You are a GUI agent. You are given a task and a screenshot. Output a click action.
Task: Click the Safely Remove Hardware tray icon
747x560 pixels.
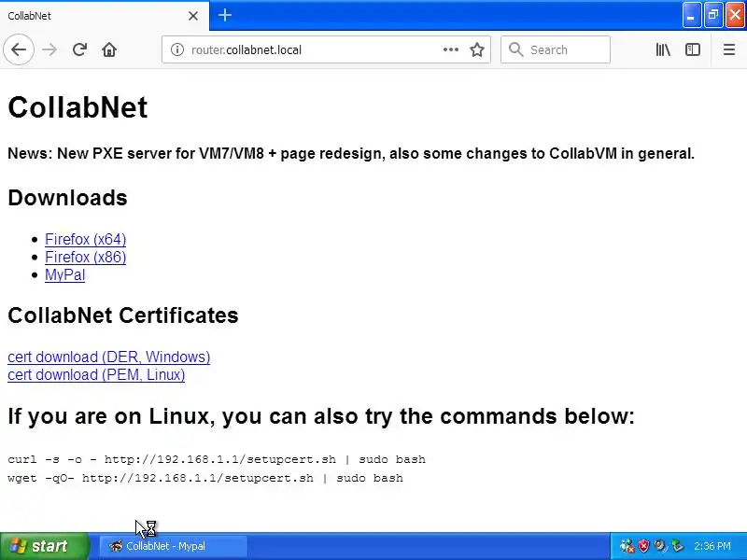[677, 546]
